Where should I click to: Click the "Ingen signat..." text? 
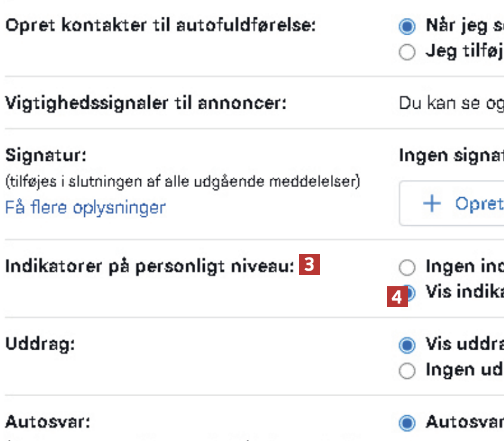(451, 155)
